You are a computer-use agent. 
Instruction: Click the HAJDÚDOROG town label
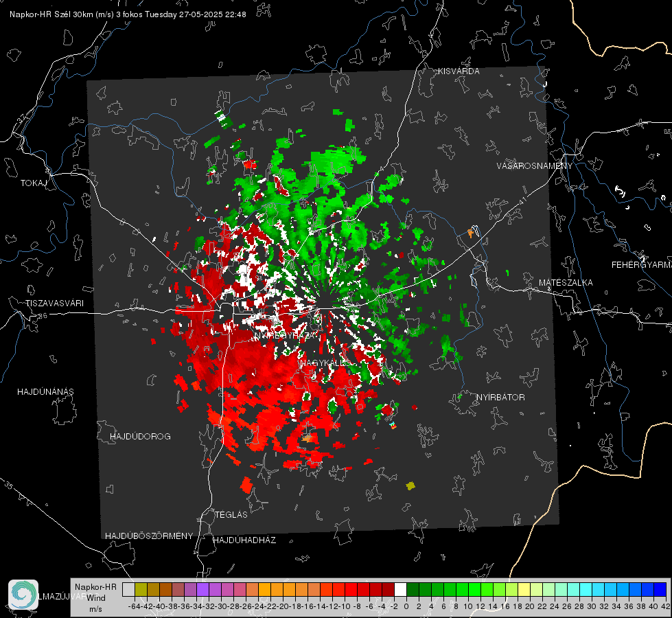(x=140, y=437)
